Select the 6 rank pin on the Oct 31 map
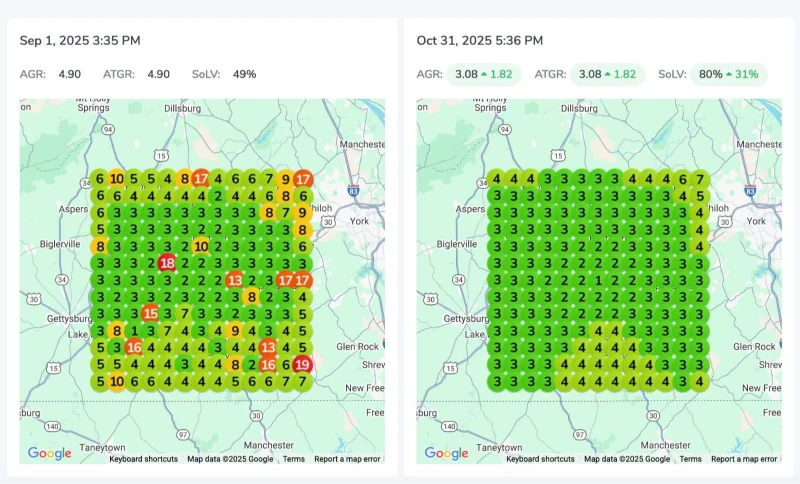 click(683, 180)
